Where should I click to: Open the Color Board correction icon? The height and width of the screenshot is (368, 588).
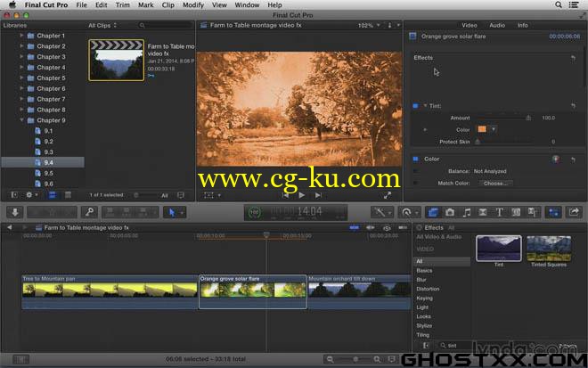(556, 159)
